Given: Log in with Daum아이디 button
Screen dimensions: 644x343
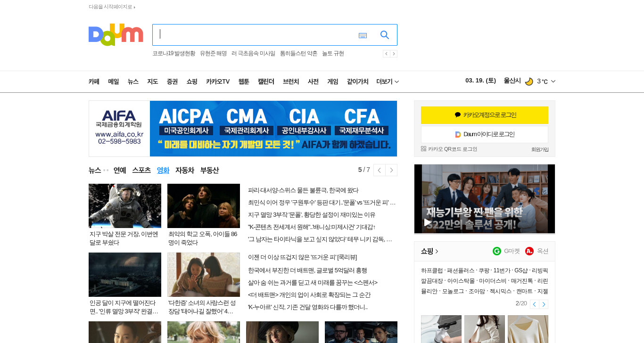Looking at the screenshot, I should point(485,134).
